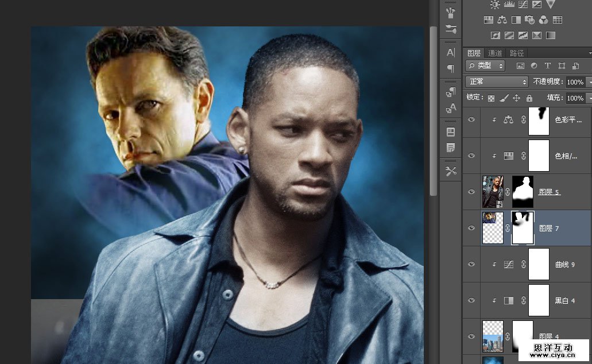Open the 正常 blend mode dropdown
Image resolution: width=592 pixels, height=364 pixels.
click(x=497, y=82)
